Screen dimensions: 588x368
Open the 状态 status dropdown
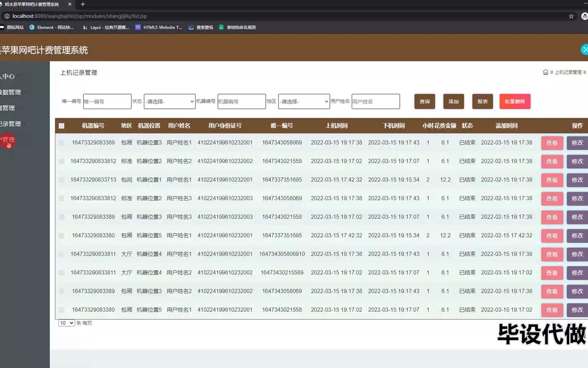coord(169,101)
